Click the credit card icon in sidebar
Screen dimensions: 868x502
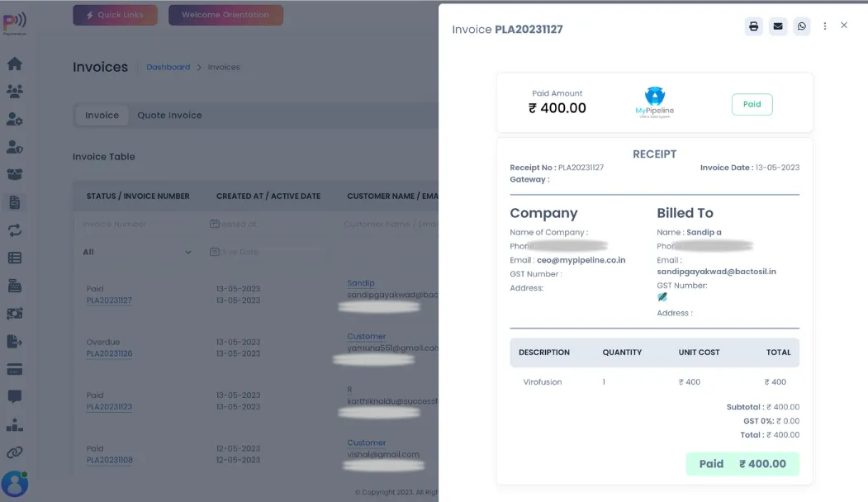coord(15,368)
